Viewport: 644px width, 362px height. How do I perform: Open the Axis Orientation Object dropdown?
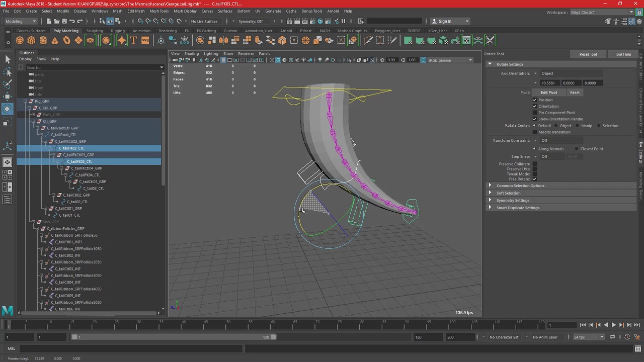point(571,73)
